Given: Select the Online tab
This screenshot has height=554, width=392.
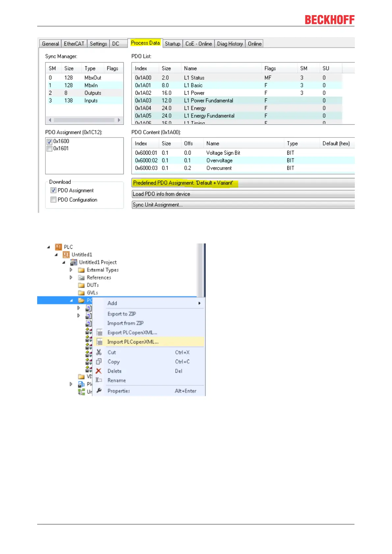Looking at the screenshot, I should click(254, 44).
